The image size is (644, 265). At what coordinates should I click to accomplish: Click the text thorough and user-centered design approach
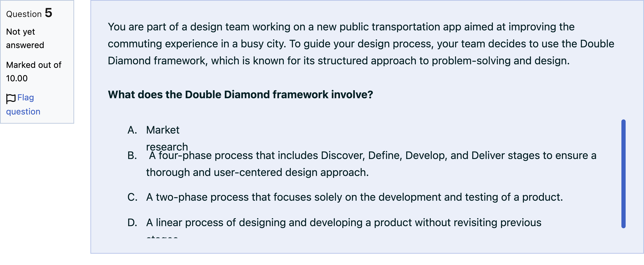click(x=258, y=172)
